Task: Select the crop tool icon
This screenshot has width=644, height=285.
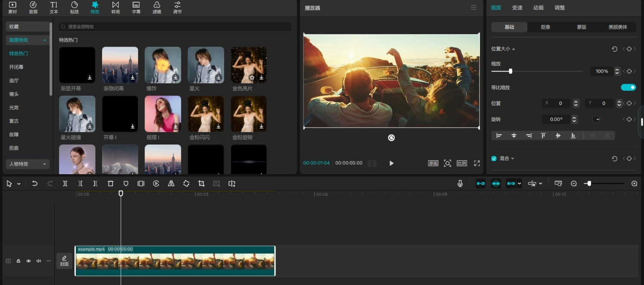Action: [x=201, y=184]
